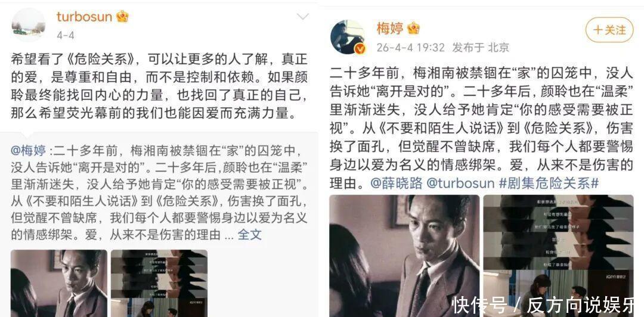
Task: Expand the chevron menu on turbosun's post
Action: [x=303, y=17]
